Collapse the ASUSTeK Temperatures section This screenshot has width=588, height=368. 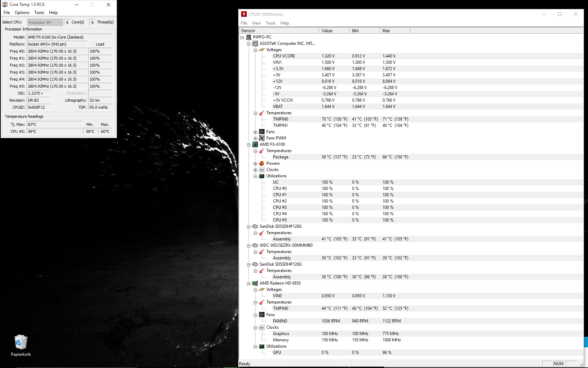[x=255, y=113]
